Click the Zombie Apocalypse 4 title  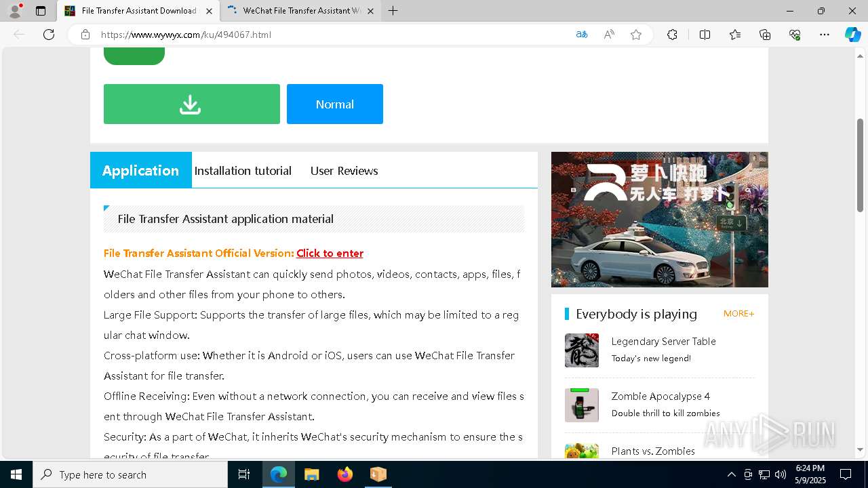660,396
